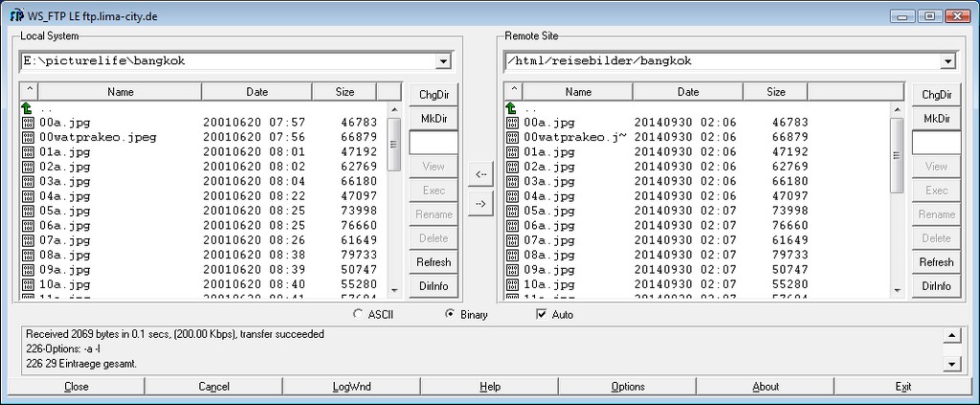
Task: Click remote file mask input field
Action: click(936, 143)
